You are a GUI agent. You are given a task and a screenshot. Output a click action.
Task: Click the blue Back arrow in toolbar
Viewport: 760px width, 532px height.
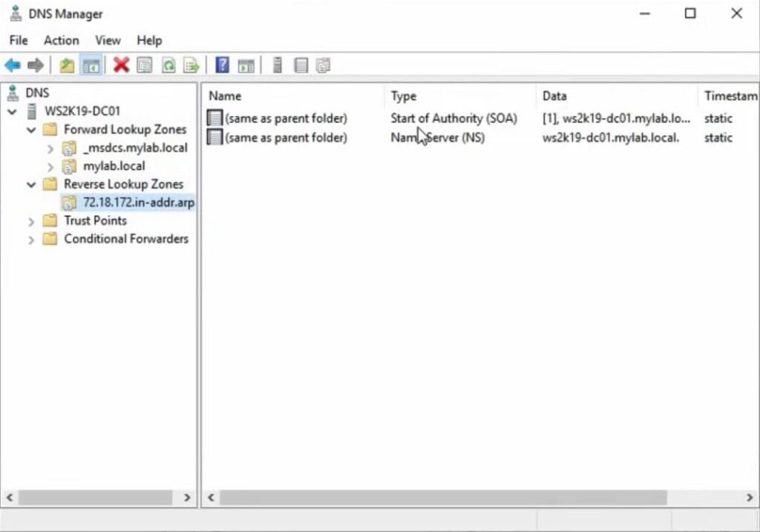13,65
